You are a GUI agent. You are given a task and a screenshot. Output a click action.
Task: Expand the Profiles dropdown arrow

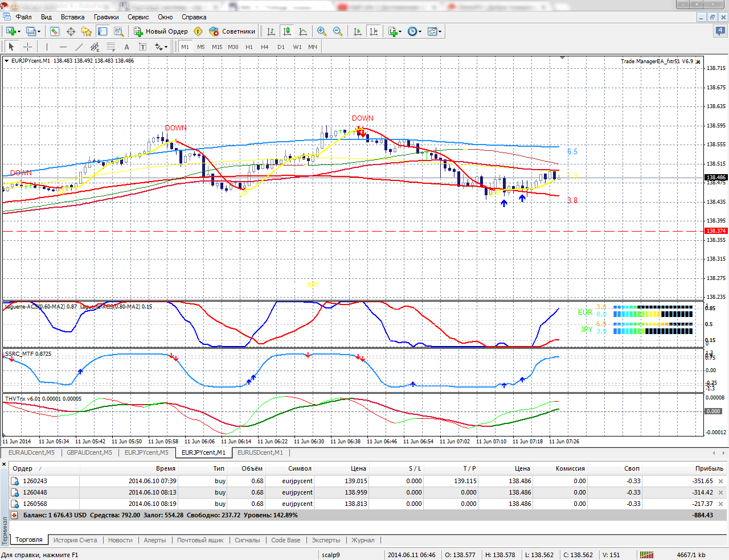coord(39,32)
